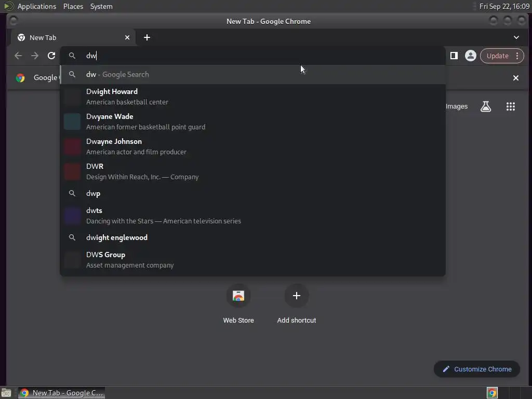Choose the Dwayne Johnson suggestion

pos(253,147)
